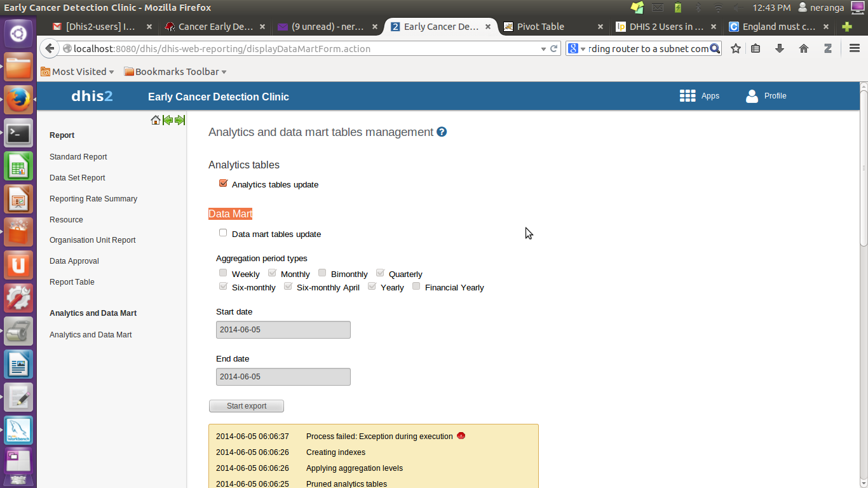The image size is (868, 488).
Task: Launch Terminal from the Ubuntu launcher
Action: tap(18, 132)
